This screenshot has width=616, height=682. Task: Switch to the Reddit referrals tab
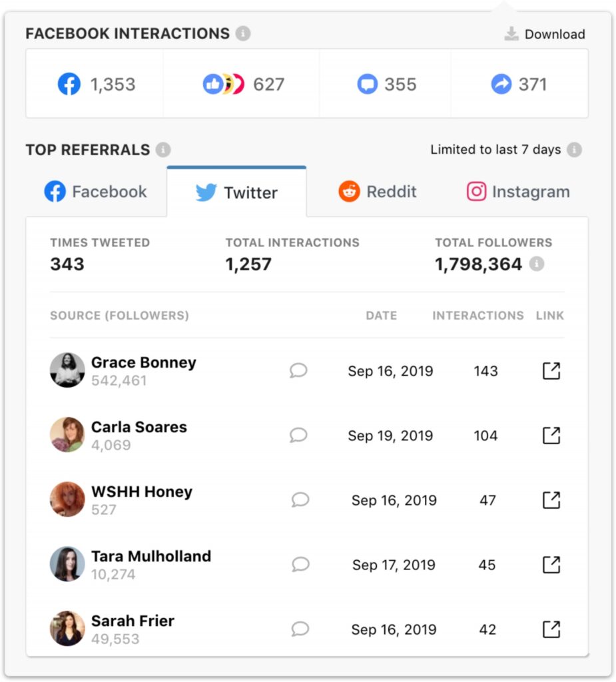click(378, 192)
